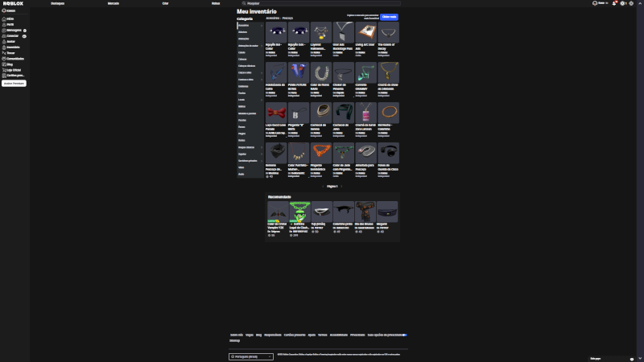This screenshot has width=644, height=362.
Task: Open the Robux top navigation tab
Action: click(x=216, y=3)
